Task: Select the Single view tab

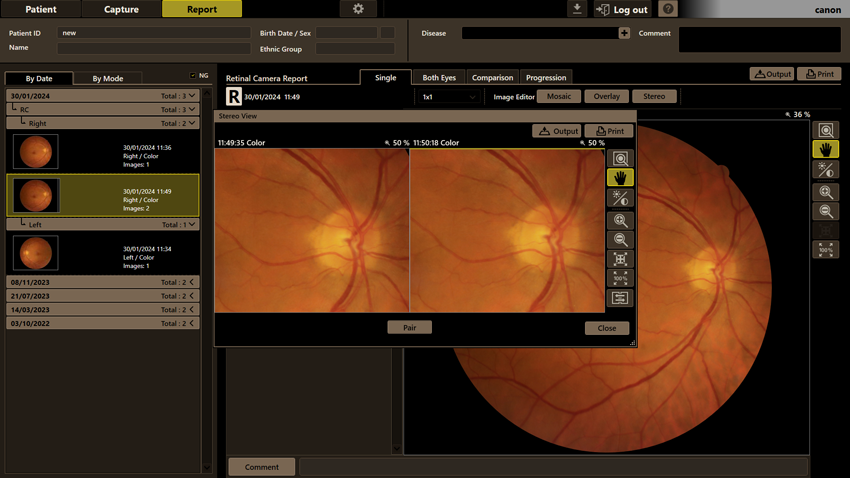Action: tap(385, 77)
